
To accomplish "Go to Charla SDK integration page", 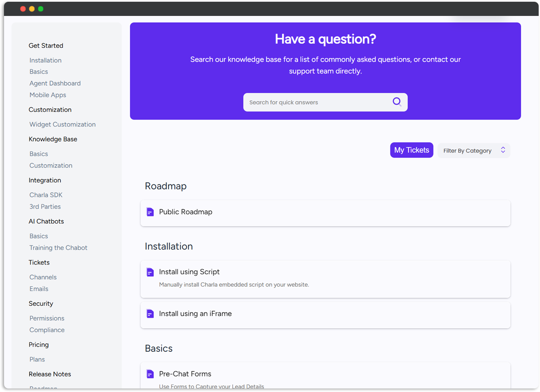I will click(46, 195).
